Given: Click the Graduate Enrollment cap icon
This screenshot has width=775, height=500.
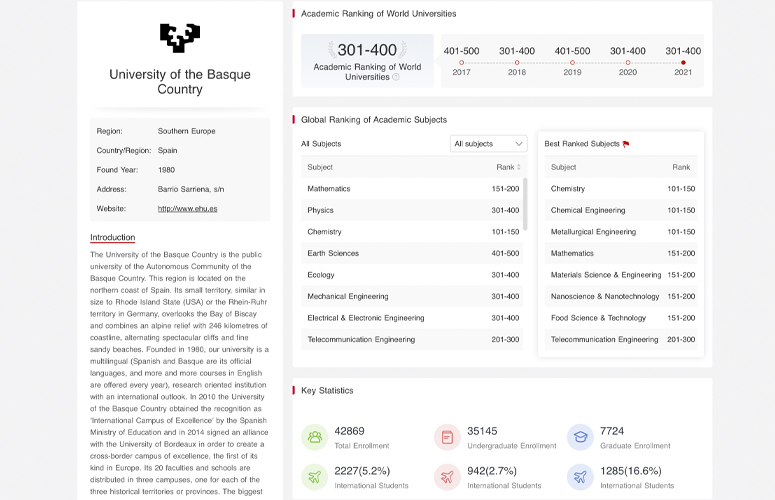Looking at the screenshot, I should click(580, 437).
